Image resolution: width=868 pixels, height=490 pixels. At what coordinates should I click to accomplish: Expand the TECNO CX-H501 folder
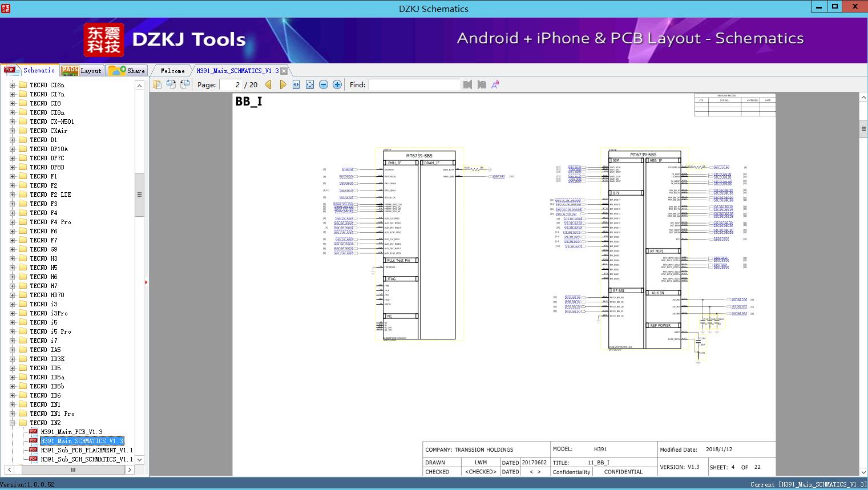click(12, 122)
